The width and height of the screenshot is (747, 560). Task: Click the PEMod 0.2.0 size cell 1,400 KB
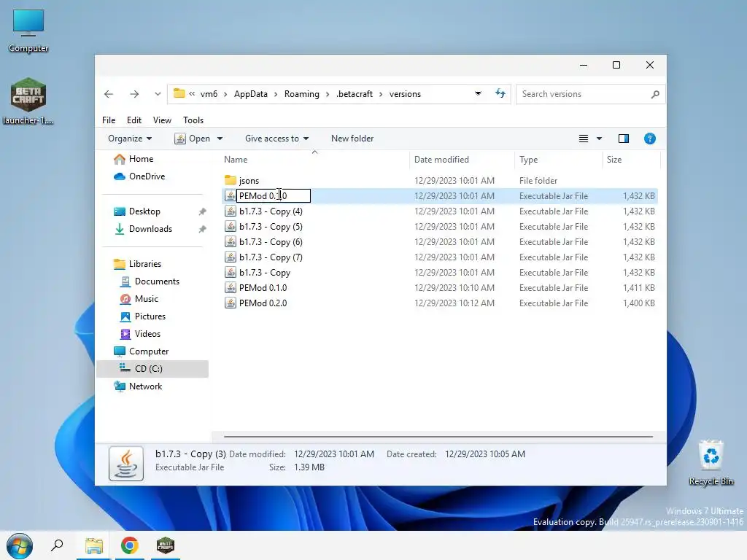pos(638,303)
